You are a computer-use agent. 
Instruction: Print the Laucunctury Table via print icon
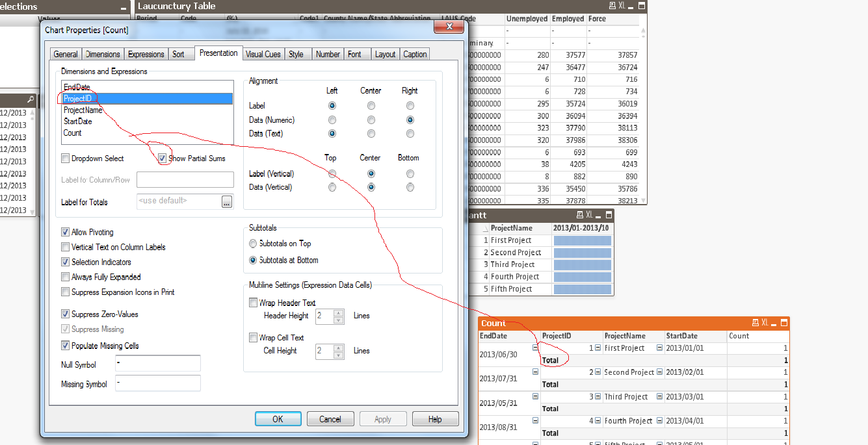(x=612, y=6)
